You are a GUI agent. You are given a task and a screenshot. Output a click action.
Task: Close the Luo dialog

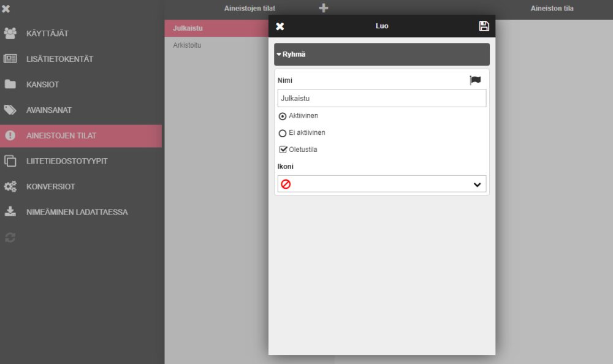click(x=280, y=26)
